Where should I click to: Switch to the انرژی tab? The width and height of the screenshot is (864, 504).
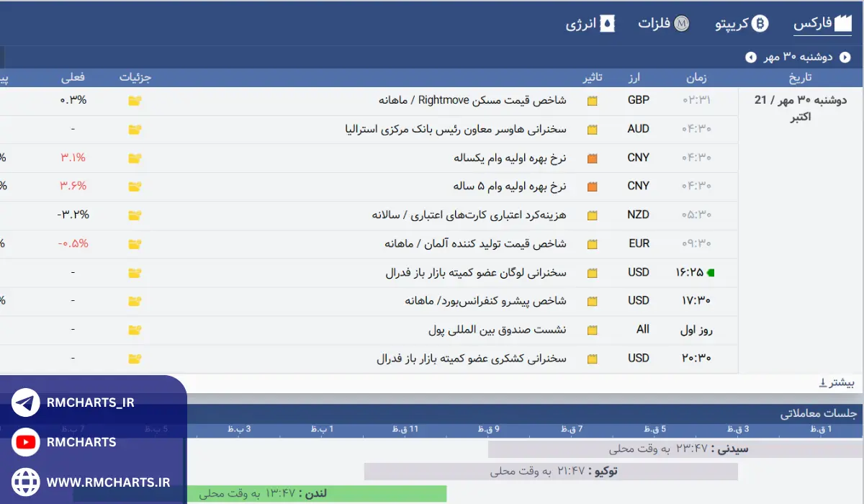[590, 23]
